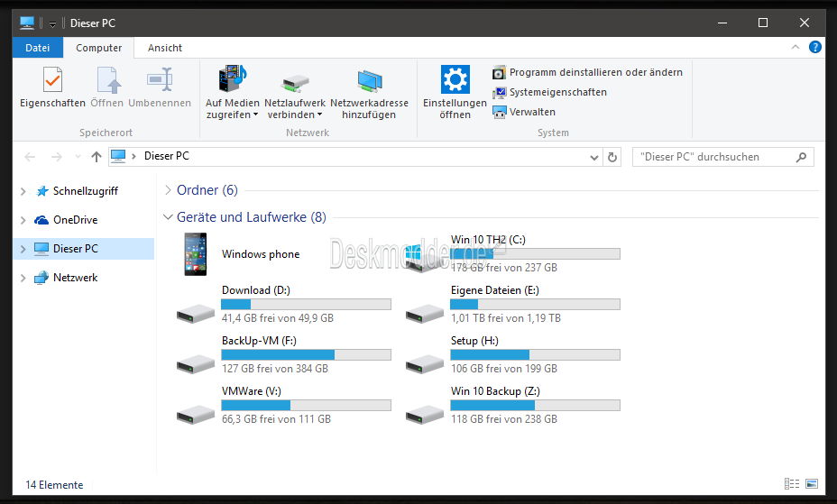The width and height of the screenshot is (837, 504).
Task: Expand Dieser PC tree node
Action: tap(23, 249)
